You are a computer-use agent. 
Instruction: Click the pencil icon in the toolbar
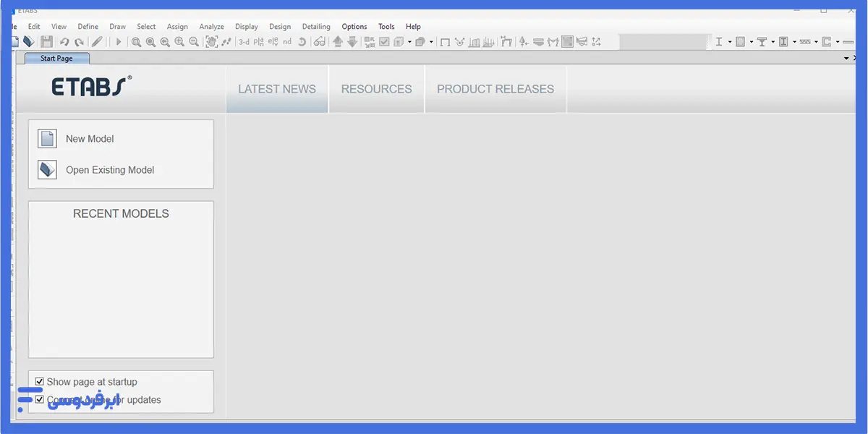pos(98,42)
